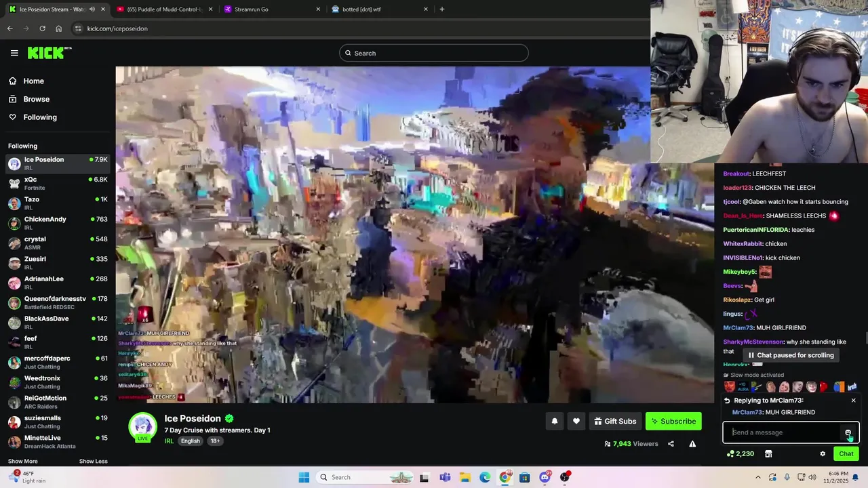Click BlackAssDave avatar in sidebar
Viewport: 868px width, 488px height.
point(14,322)
